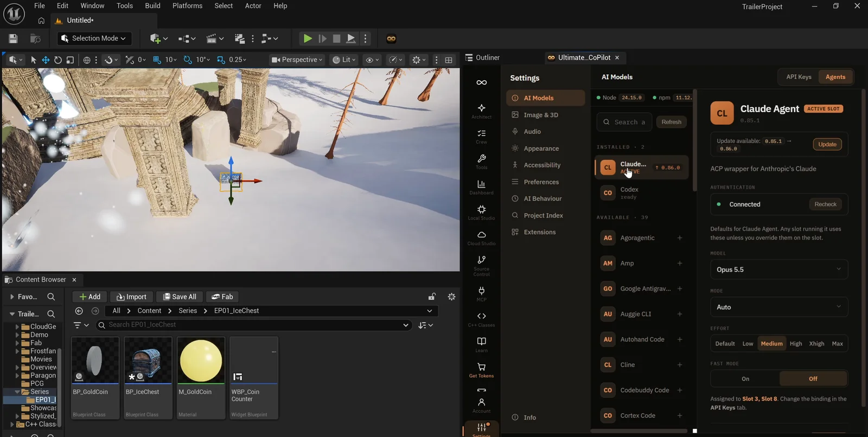Turn Fast Mode On
868x437 pixels.
[745, 379]
